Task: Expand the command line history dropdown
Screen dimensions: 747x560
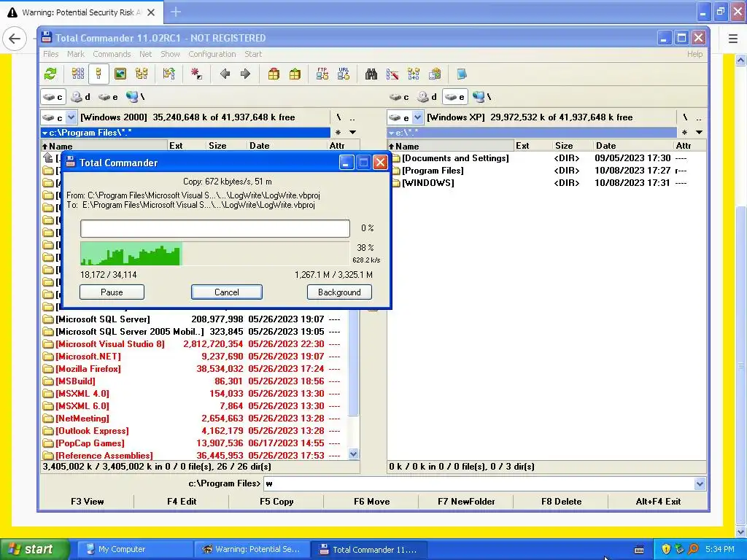Action: [x=700, y=484]
